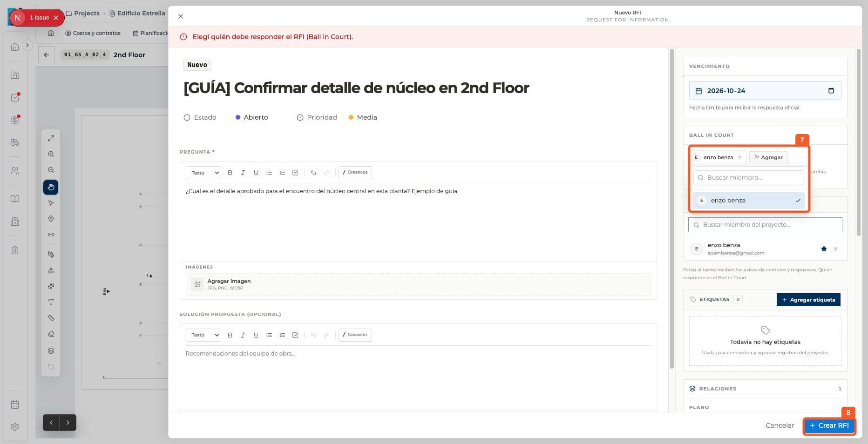Open settings gear in left sidebar
The image size is (868, 444).
pos(15,427)
